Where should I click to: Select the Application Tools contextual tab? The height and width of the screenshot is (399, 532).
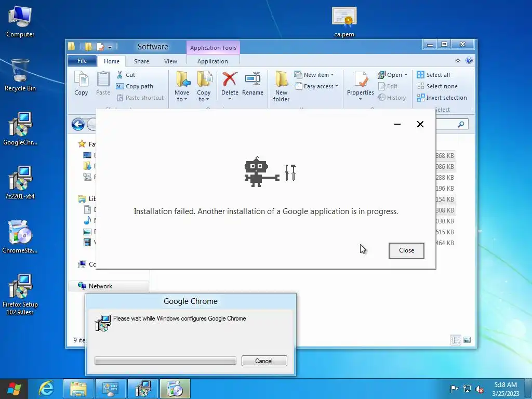(213, 47)
